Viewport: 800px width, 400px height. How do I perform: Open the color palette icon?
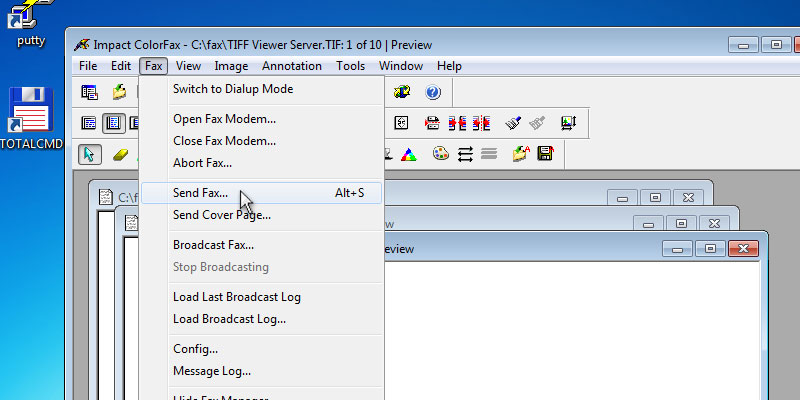(440, 154)
